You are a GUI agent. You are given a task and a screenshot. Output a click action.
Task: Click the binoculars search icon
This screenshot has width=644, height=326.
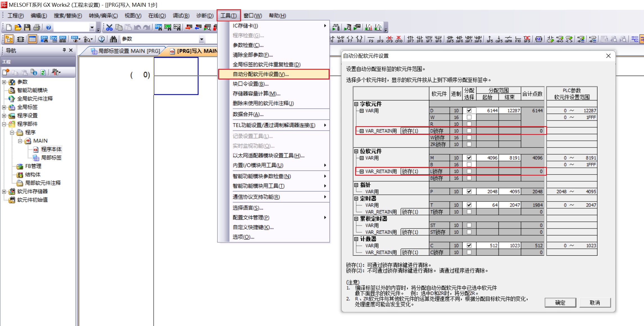coord(113,39)
